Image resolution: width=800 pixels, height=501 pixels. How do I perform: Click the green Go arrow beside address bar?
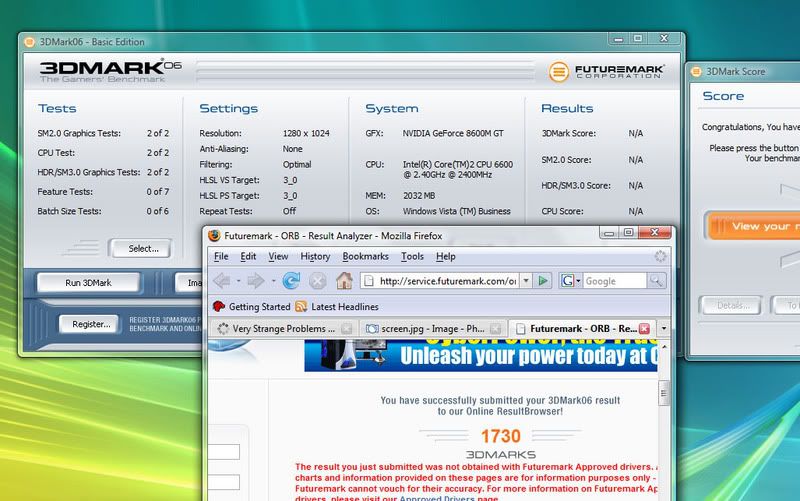coord(543,281)
